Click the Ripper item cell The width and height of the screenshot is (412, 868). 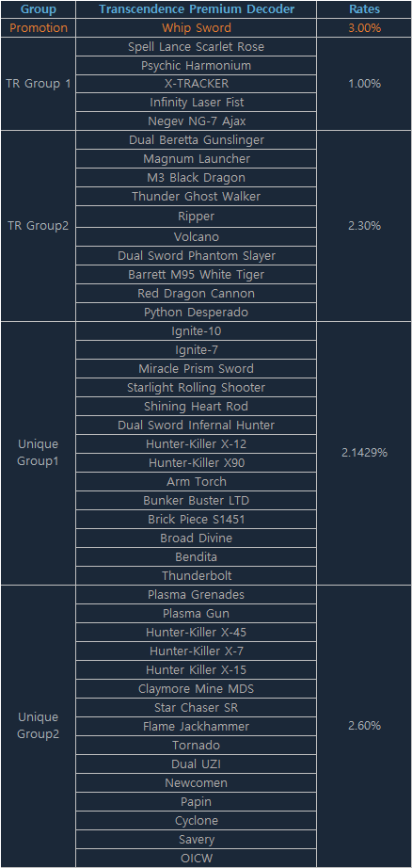click(x=197, y=217)
